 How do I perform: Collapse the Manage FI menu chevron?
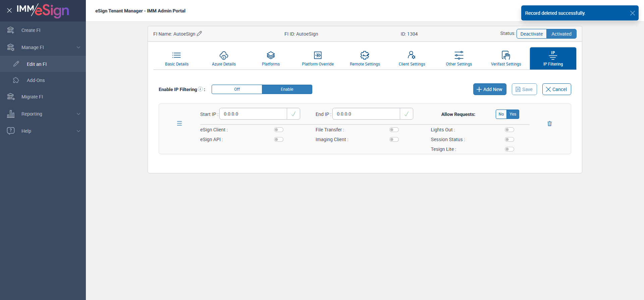78,47
